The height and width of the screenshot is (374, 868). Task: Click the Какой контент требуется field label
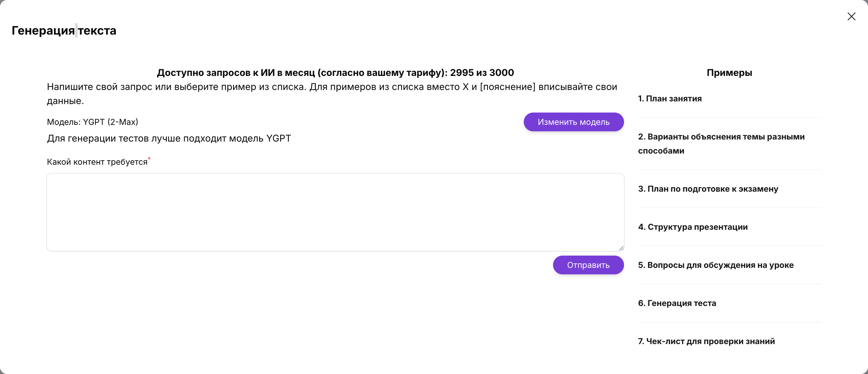(97, 162)
